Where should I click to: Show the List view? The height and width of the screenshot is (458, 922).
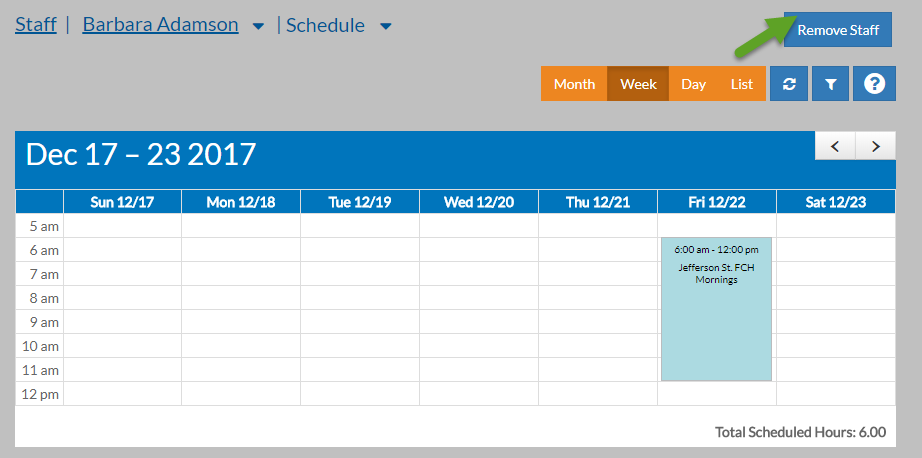(x=741, y=84)
